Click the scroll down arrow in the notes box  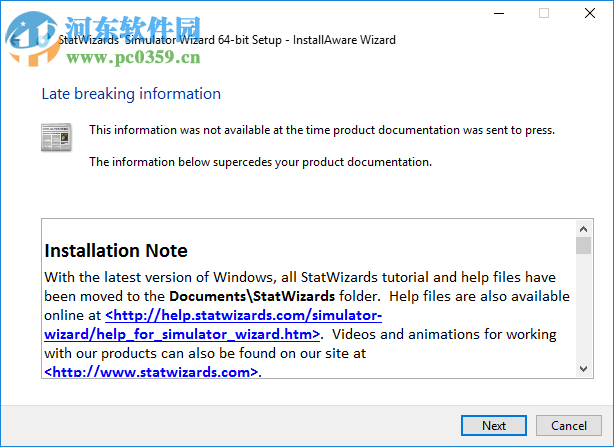583,369
